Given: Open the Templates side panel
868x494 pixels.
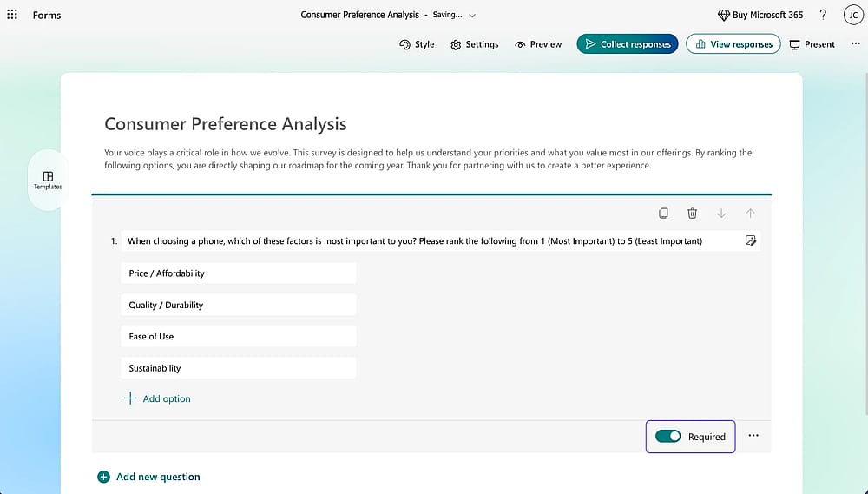Looking at the screenshot, I should click(48, 180).
